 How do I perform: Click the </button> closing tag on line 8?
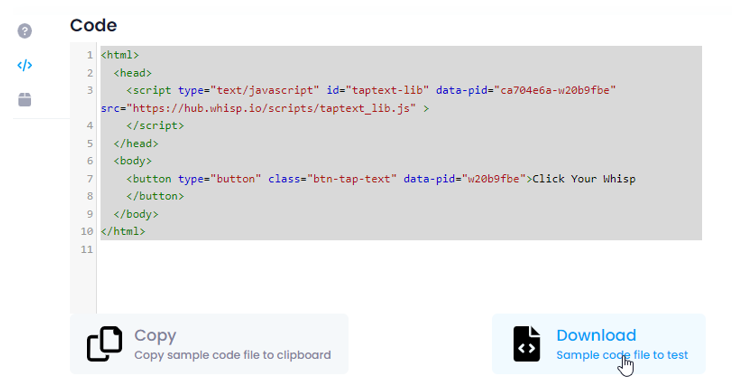[155, 196]
